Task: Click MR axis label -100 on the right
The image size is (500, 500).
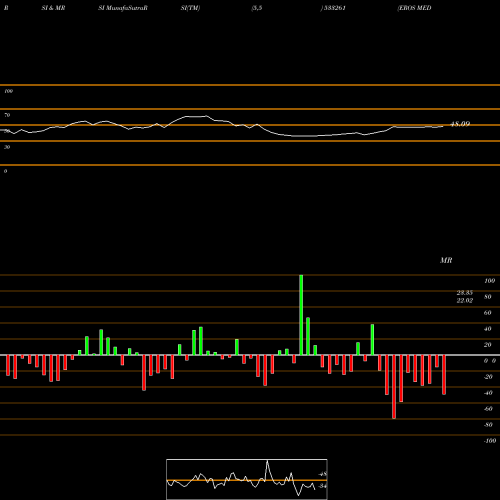Action: point(490,441)
